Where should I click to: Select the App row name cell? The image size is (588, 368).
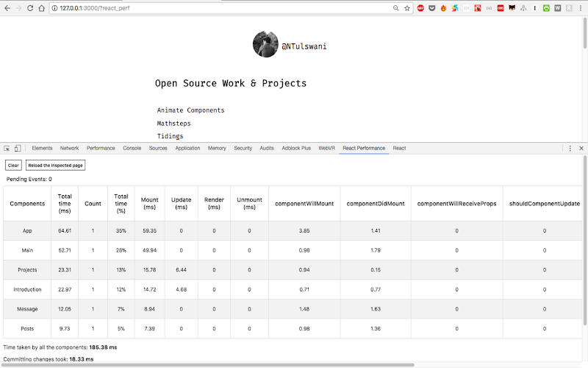27,230
